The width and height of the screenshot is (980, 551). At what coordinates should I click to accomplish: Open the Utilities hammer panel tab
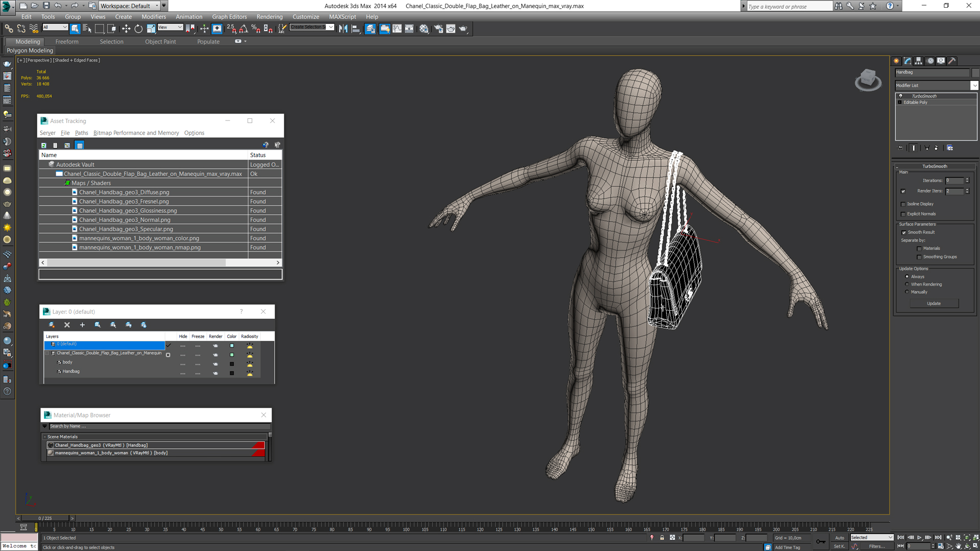click(x=952, y=61)
